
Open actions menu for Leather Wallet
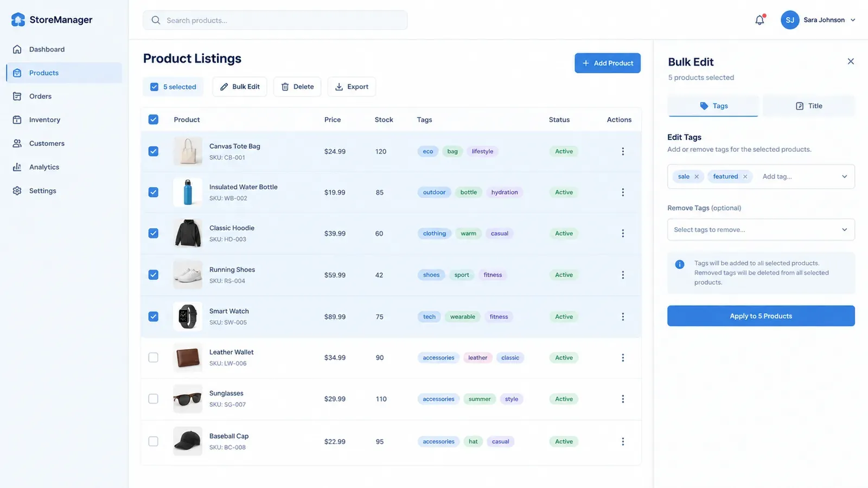pyautogui.click(x=623, y=358)
